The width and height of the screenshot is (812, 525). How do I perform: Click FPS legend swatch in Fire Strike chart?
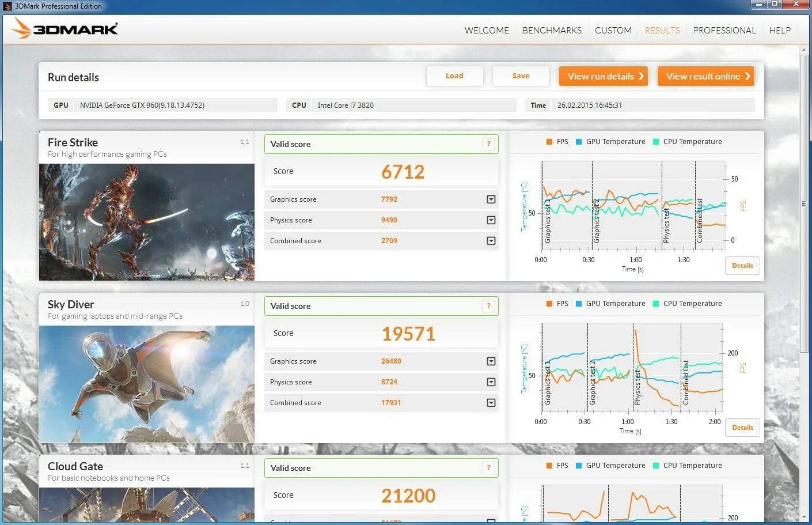549,142
